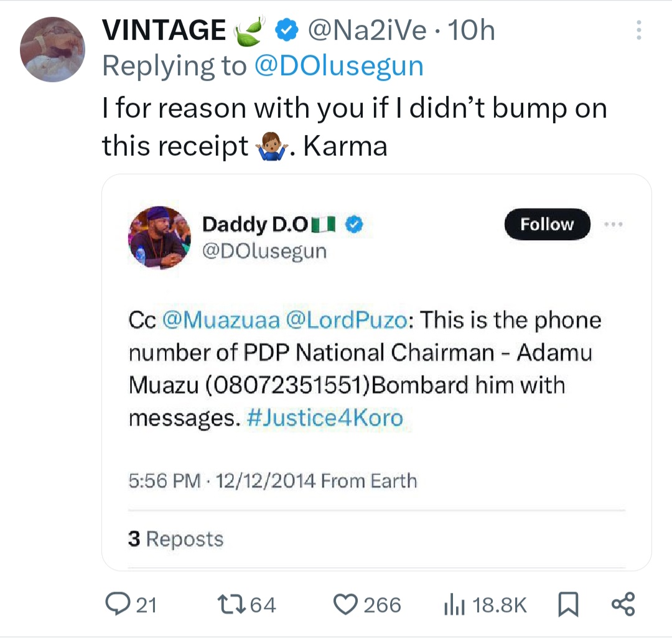672x639 pixels.
Task: Open the three-dot menu for VINTAGE's tweet
Action: (639, 30)
